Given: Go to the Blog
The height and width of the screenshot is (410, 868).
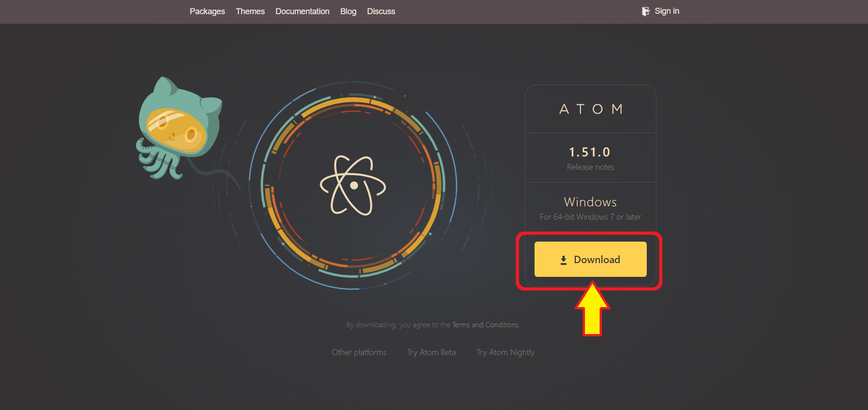Looking at the screenshot, I should (x=348, y=11).
